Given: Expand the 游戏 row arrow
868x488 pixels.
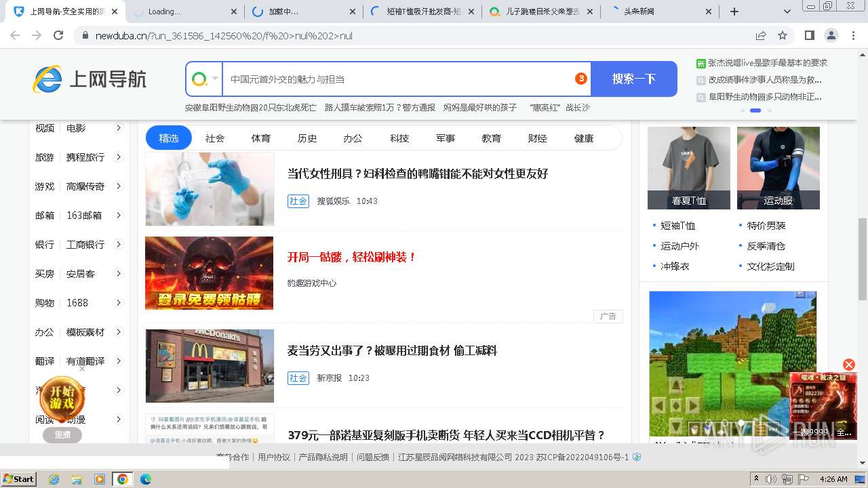Looking at the screenshot, I should pos(118,186).
